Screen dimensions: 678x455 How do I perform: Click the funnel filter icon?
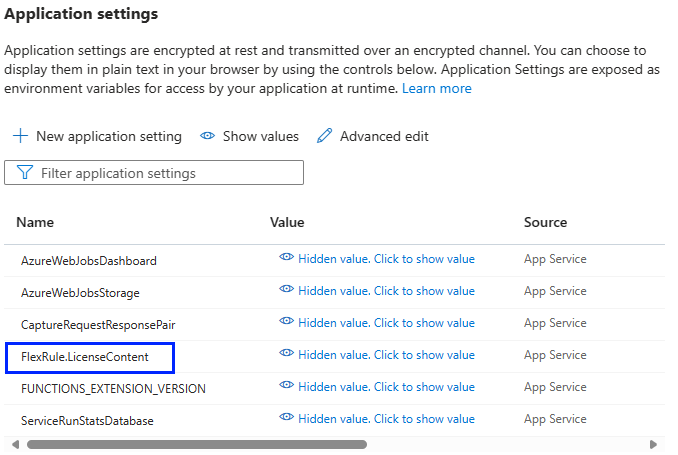pos(25,172)
